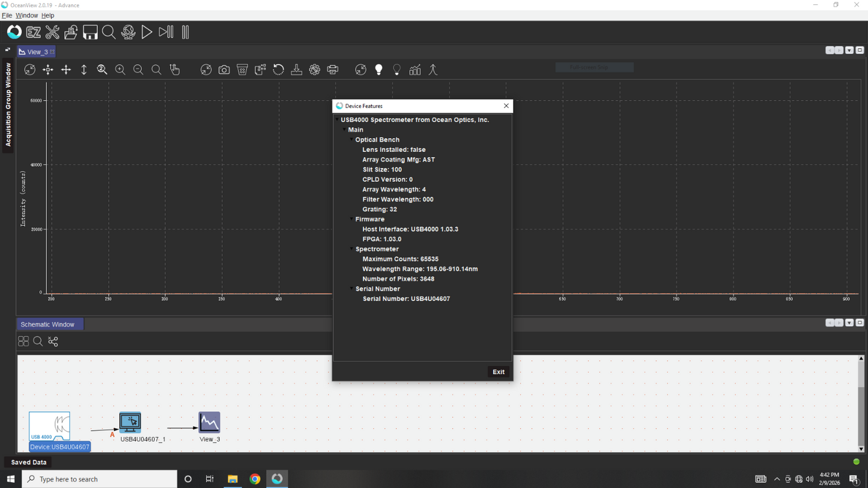Screen dimensions: 868x488
Task: Click the vertical double-arrow height scale icon
Action: (x=84, y=70)
